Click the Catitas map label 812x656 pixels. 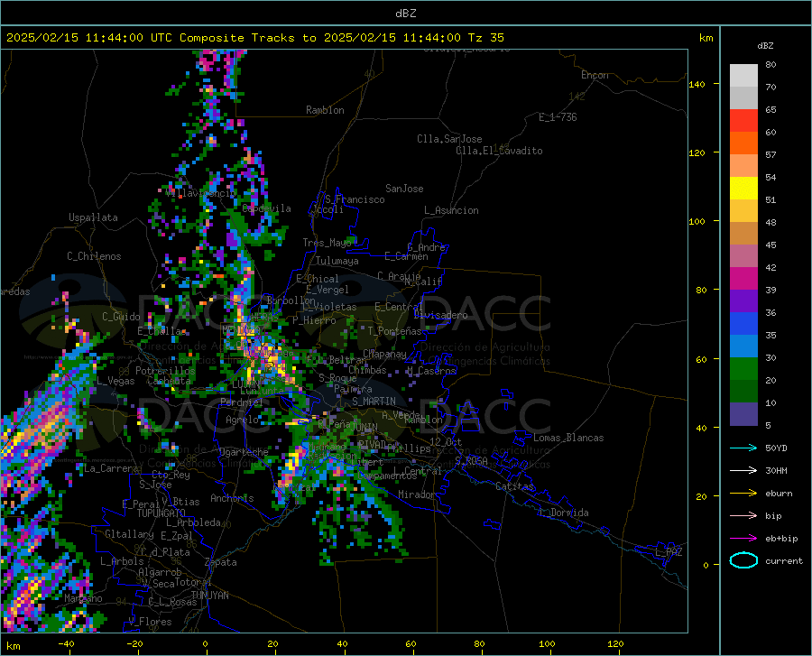pyautogui.click(x=515, y=486)
